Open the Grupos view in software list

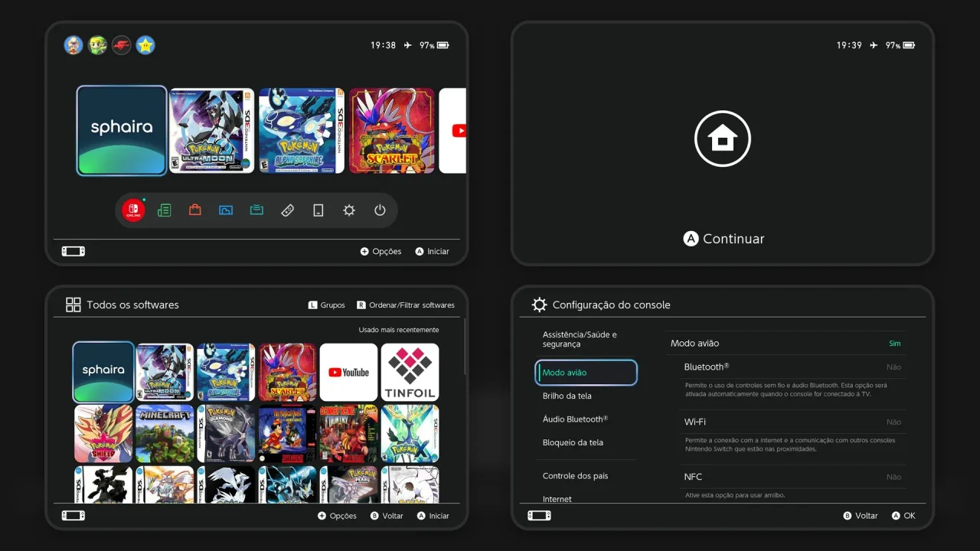[326, 305]
